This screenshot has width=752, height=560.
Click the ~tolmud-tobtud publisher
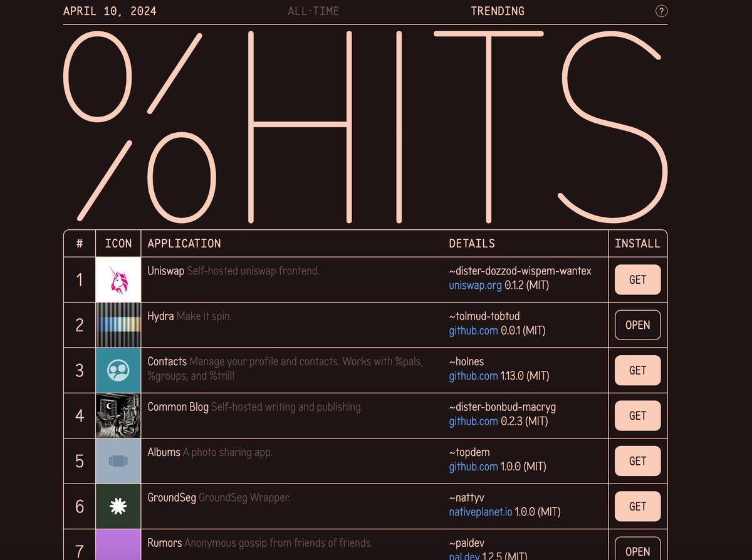pyautogui.click(x=484, y=316)
